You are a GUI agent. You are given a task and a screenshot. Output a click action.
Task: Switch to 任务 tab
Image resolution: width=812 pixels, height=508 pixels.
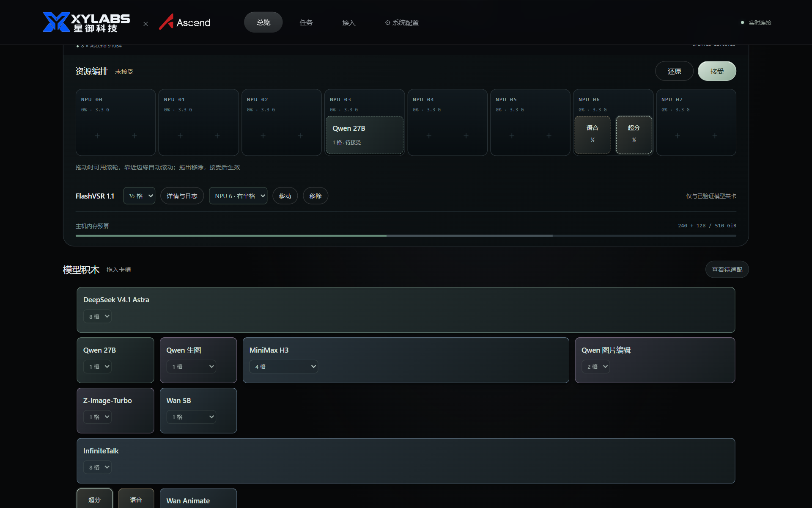click(x=306, y=22)
